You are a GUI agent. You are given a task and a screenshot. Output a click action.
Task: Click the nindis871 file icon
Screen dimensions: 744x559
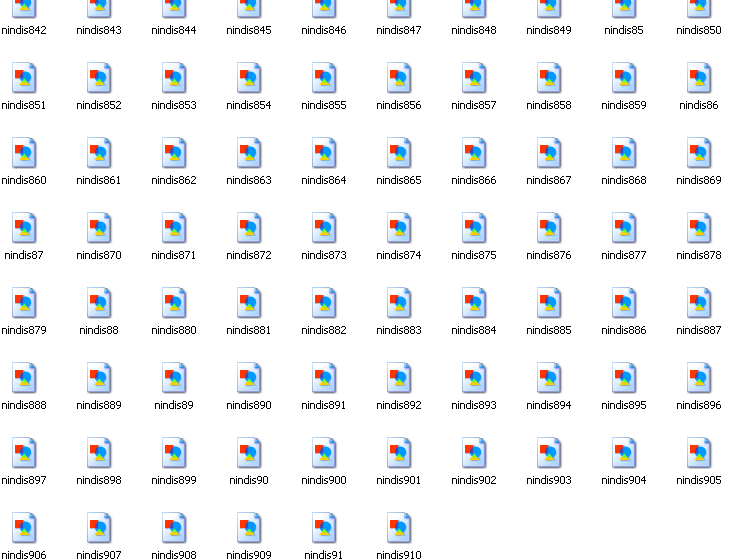tap(174, 228)
